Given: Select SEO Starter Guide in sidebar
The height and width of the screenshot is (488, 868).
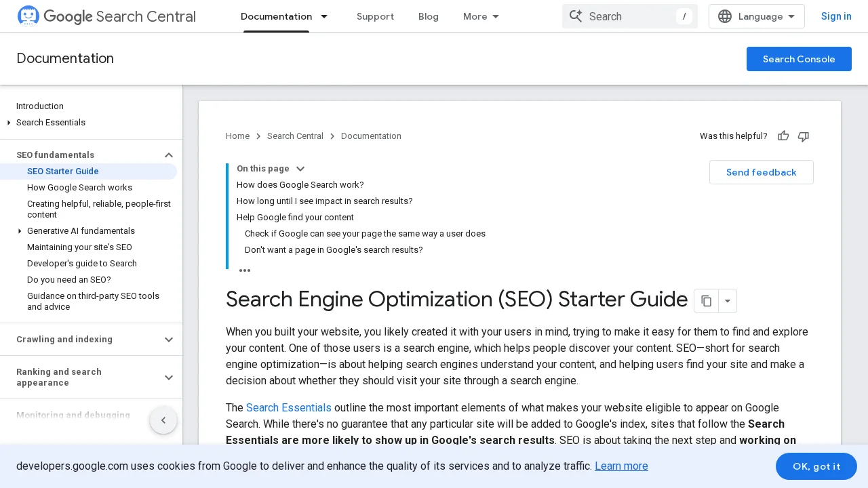Looking at the screenshot, I should 63,171.
